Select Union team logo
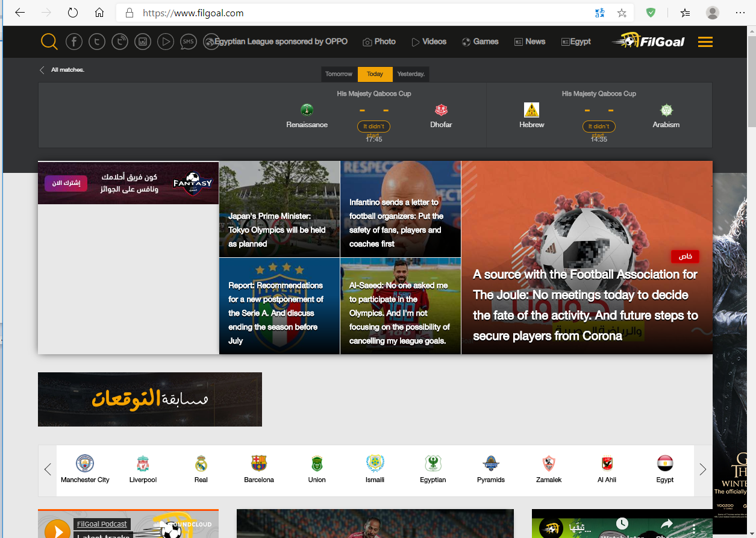Screen dimensions: 756x538 coord(317,464)
